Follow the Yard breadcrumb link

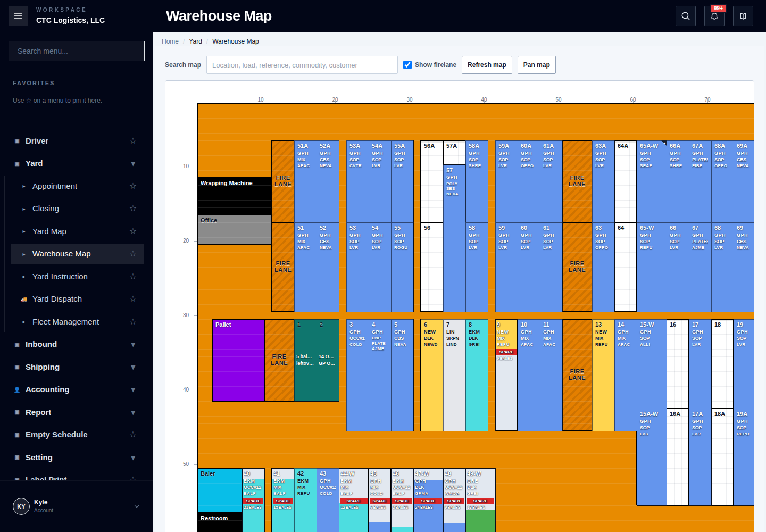pyautogui.click(x=196, y=41)
